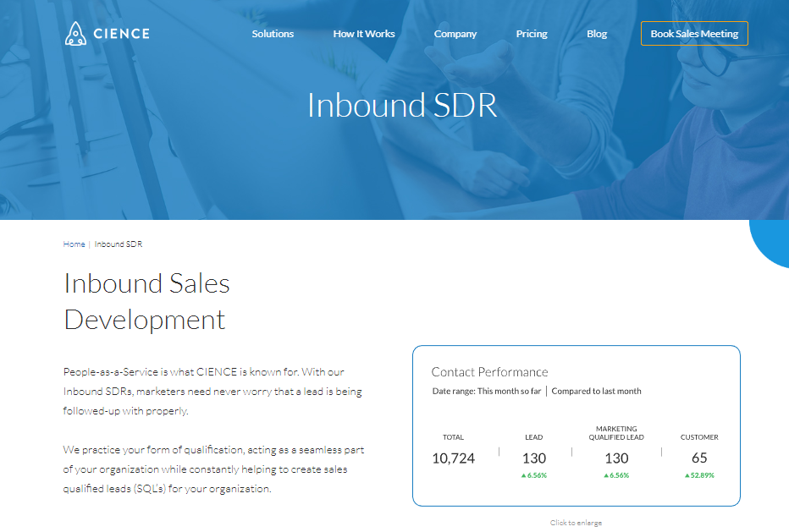Enlarge the Contact Performance chart image
The image size is (789, 532).
click(x=577, y=425)
